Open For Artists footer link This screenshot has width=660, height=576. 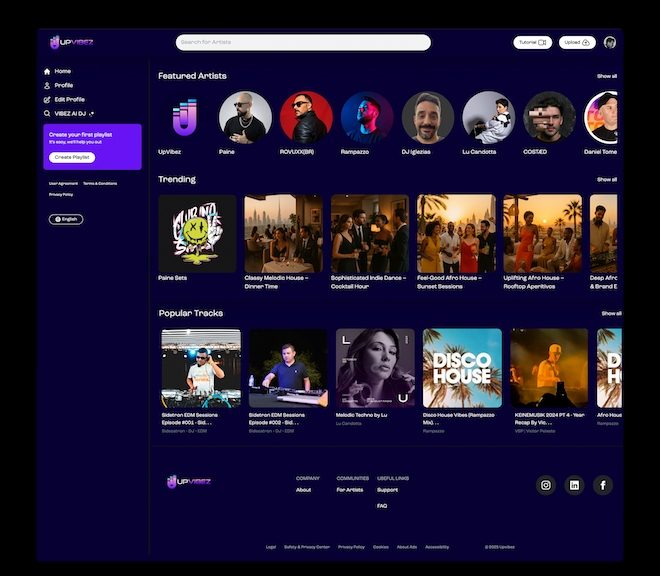pyautogui.click(x=350, y=490)
